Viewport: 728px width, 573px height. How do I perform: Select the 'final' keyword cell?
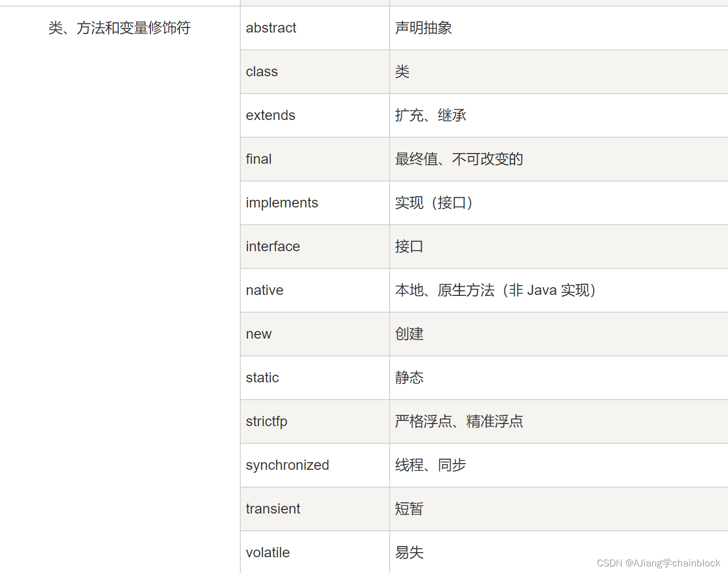(x=315, y=159)
